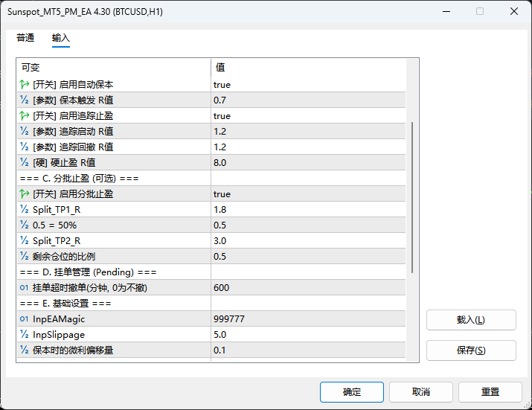
Task: Click boolean icon beside 启用分批止盈
Action: tap(25, 193)
